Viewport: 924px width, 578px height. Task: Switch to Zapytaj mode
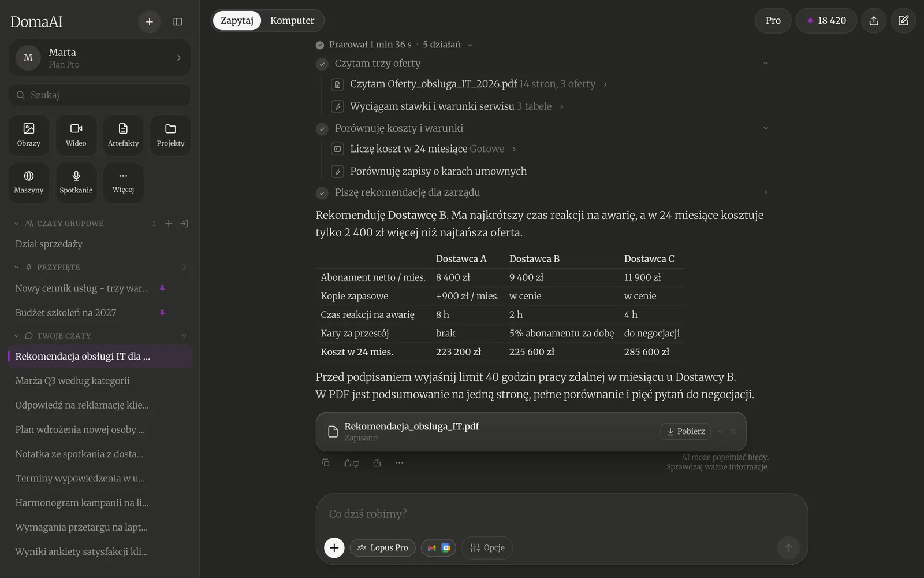click(237, 21)
